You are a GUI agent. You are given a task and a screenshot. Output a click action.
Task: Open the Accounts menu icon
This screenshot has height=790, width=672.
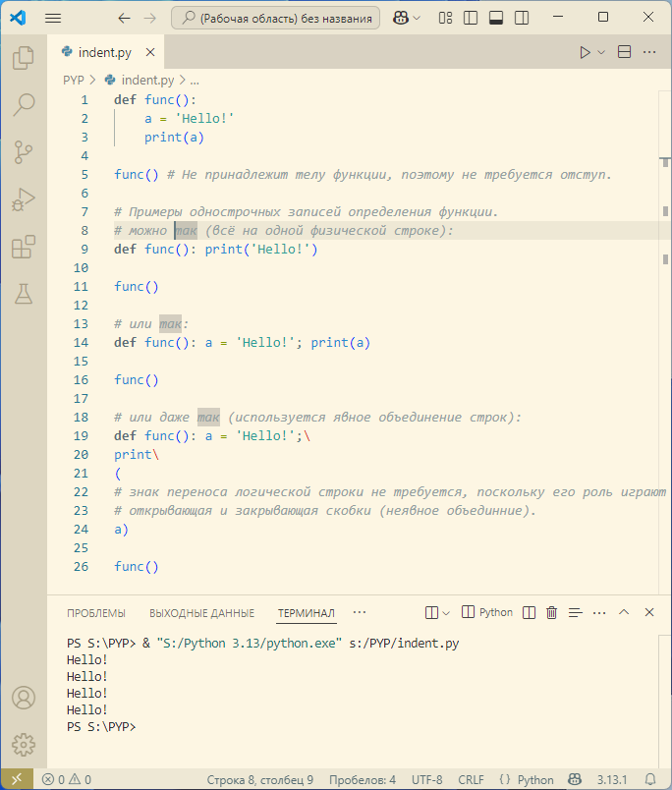point(24,698)
